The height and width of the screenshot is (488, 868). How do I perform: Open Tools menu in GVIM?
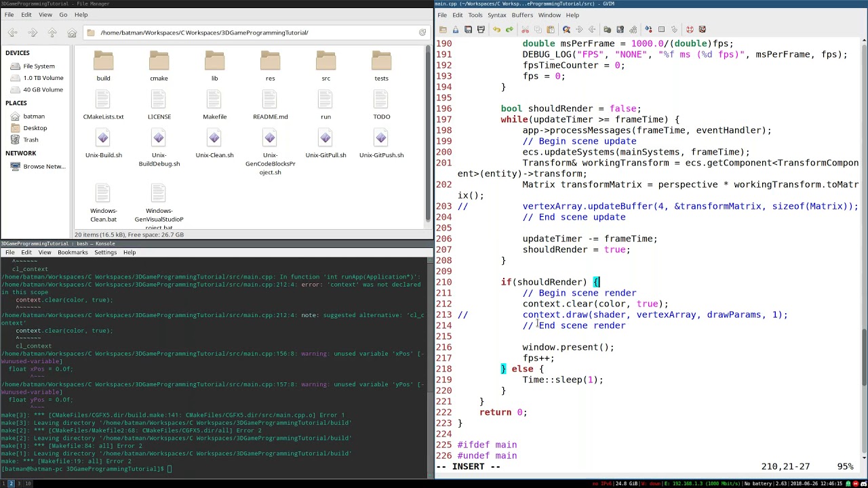pos(475,15)
